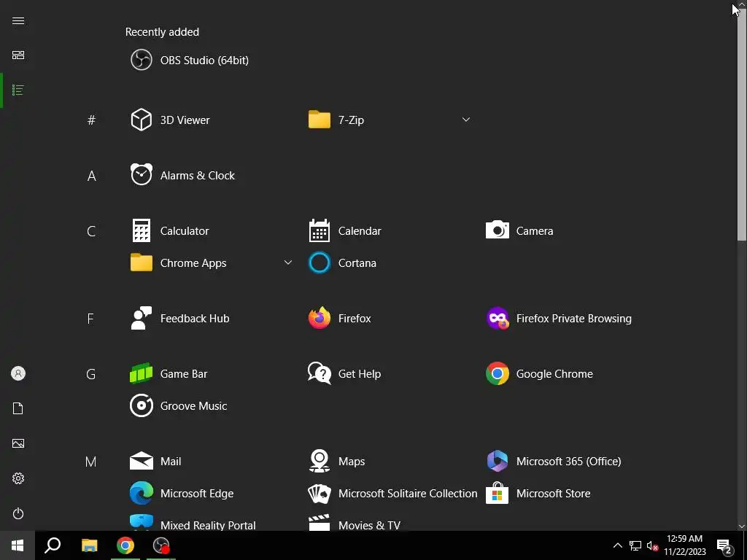Open the notification Action Center

[724, 545]
